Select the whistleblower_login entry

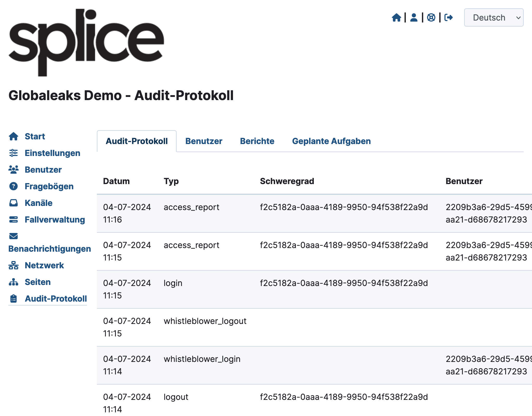pos(202,359)
